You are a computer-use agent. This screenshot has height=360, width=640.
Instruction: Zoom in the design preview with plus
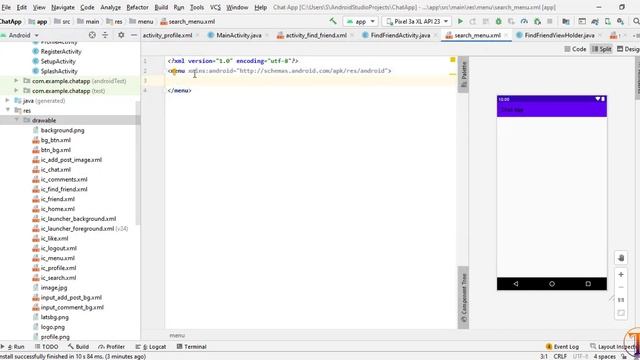coord(621,275)
